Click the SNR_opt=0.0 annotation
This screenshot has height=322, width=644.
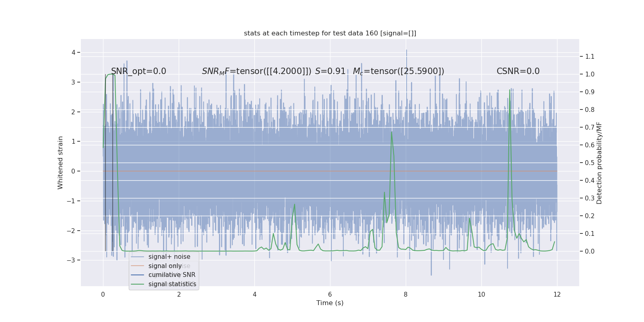[x=138, y=71]
